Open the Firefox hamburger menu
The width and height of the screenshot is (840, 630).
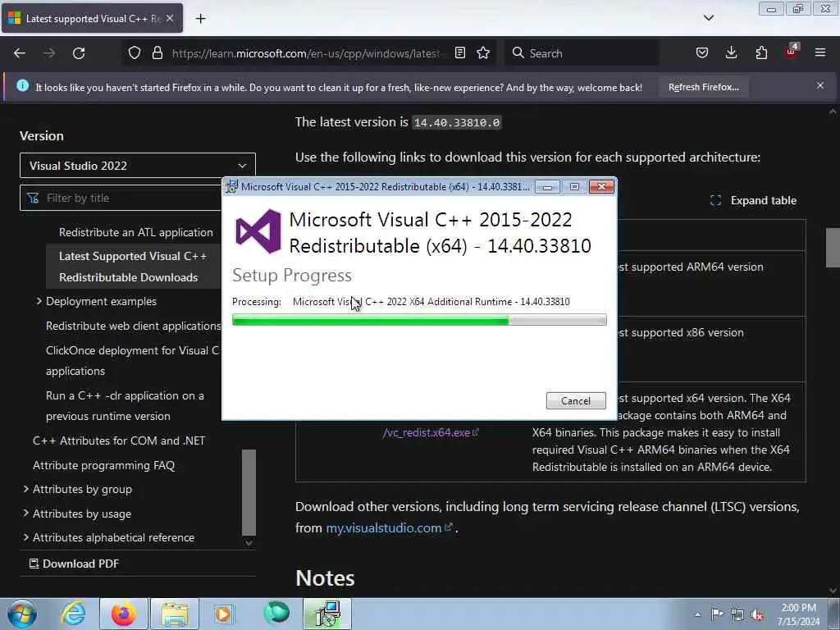[x=820, y=52]
